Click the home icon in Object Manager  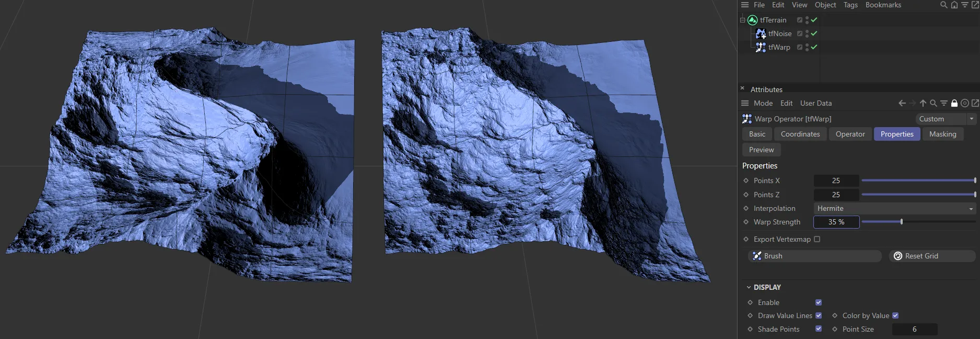pos(954,5)
